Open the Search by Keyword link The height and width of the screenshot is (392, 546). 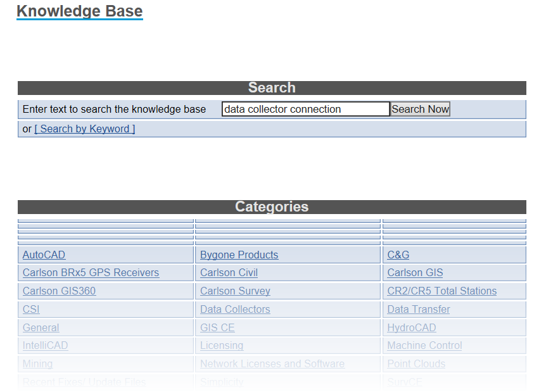85,129
